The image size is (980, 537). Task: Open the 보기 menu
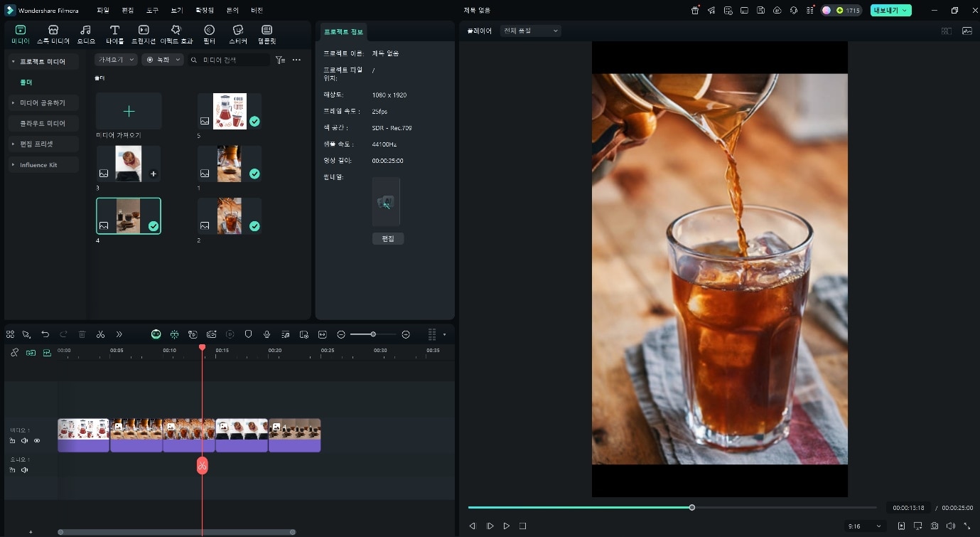(177, 11)
